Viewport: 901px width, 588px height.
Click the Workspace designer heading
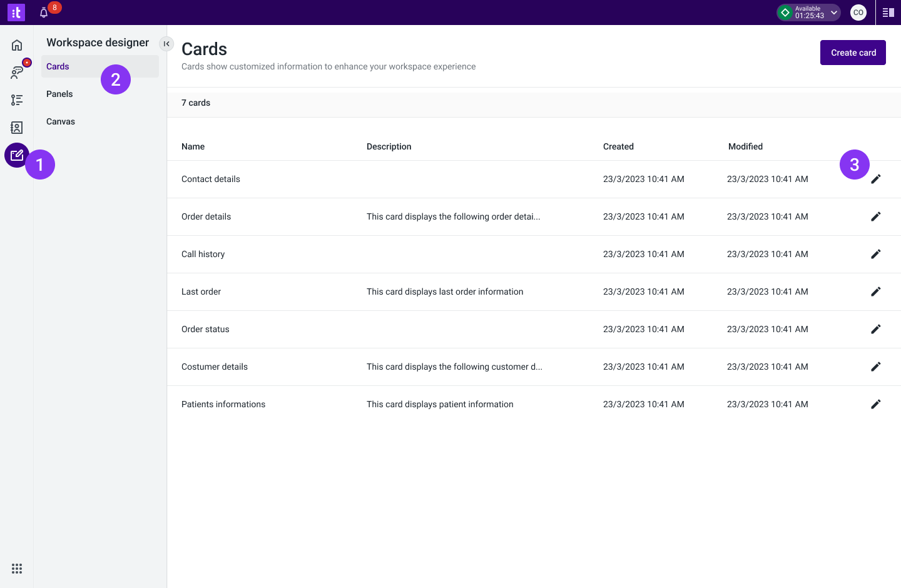point(98,43)
